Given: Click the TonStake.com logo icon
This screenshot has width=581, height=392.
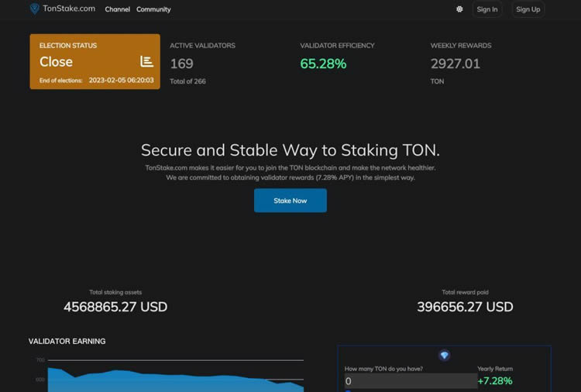Looking at the screenshot, I should click(x=34, y=9).
